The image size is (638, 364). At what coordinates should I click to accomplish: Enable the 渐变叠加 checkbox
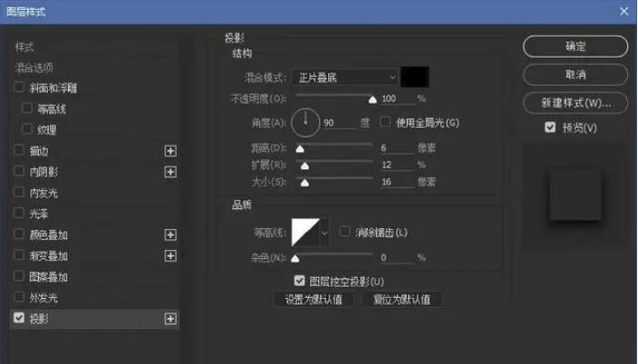click(19, 255)
